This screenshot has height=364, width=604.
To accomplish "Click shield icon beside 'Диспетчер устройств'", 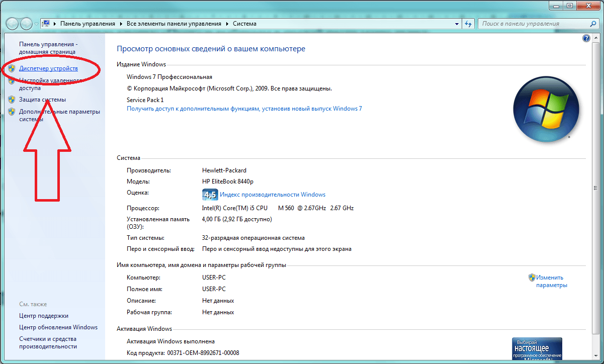I will click(12, 68).
